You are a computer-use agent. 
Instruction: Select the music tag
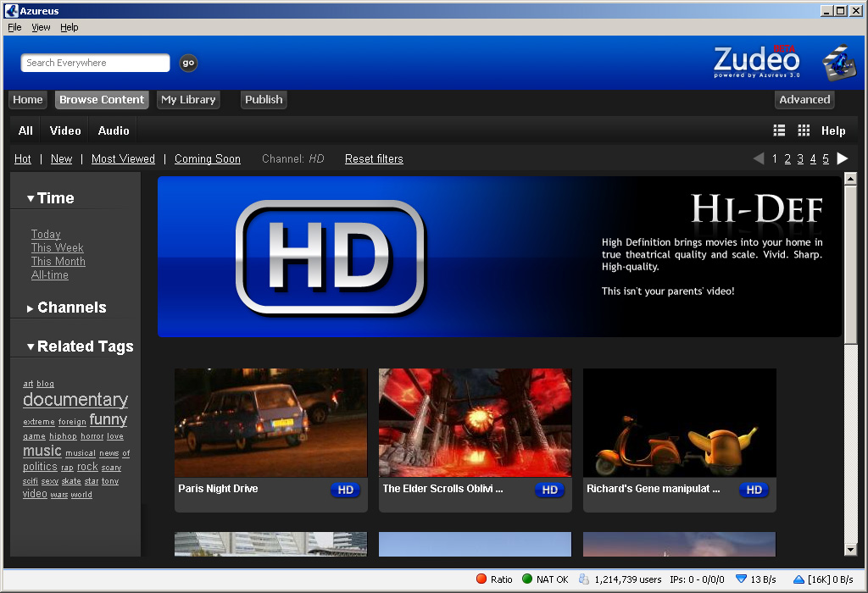coord(42,451)
